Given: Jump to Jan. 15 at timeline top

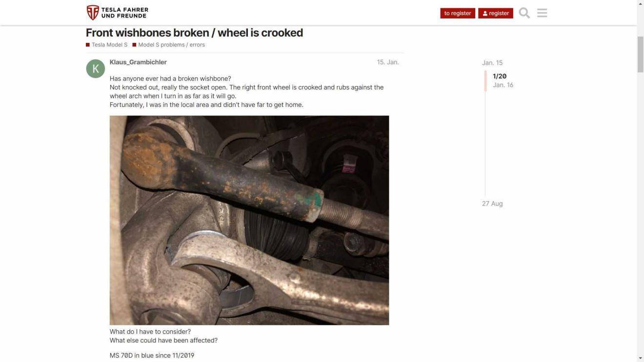Looking at the screenshot, I should (492, 62).
